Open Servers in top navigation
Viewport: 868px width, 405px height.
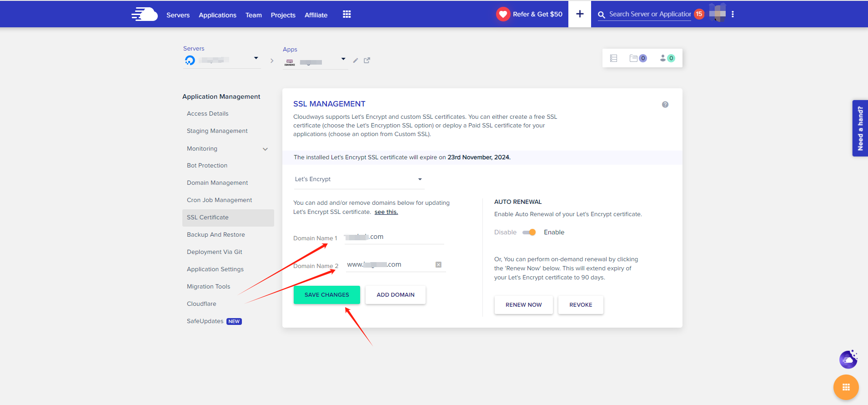(x=178, y=15)
